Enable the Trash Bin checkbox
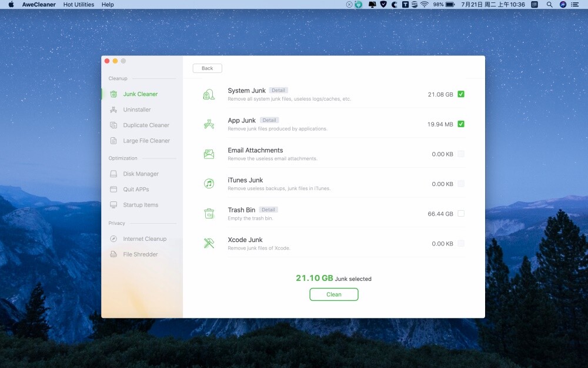The width and height of the screenshot is (588, 368). 461,214
